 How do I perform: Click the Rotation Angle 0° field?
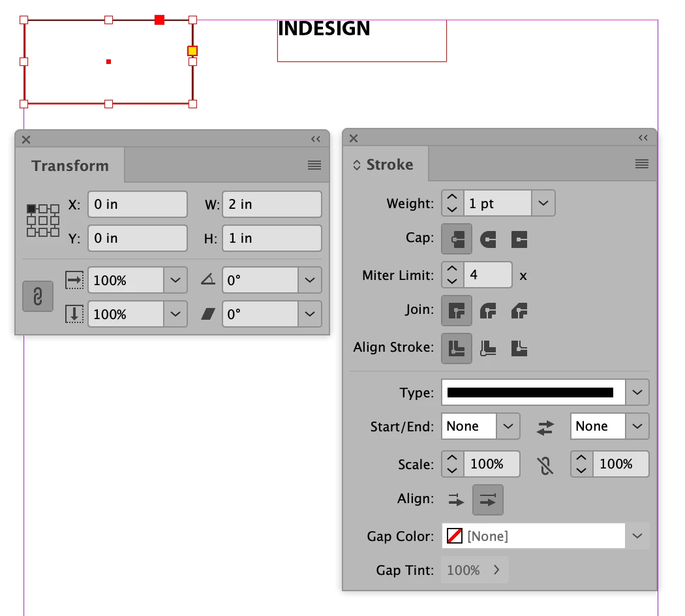click(260, 280)
